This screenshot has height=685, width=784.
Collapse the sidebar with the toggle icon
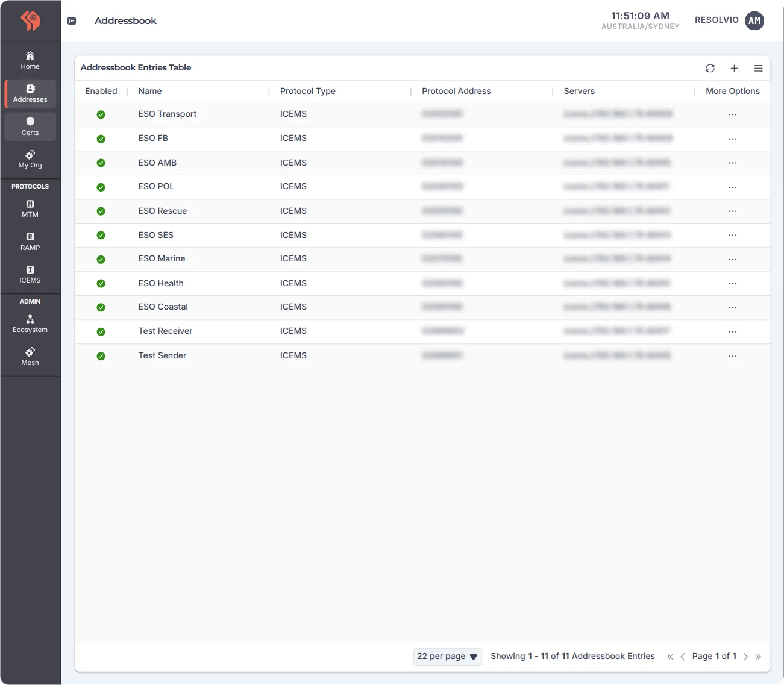click(x=72, y=21)
